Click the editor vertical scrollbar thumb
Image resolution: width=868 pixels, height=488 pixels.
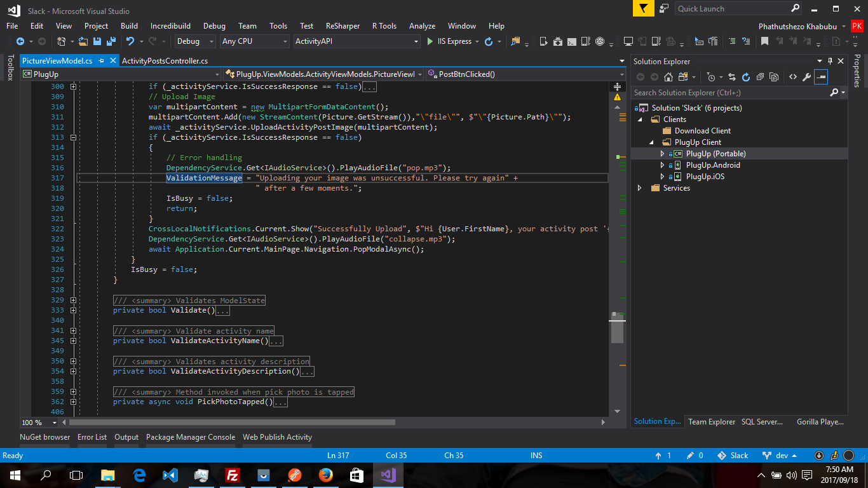coord(617,329)
